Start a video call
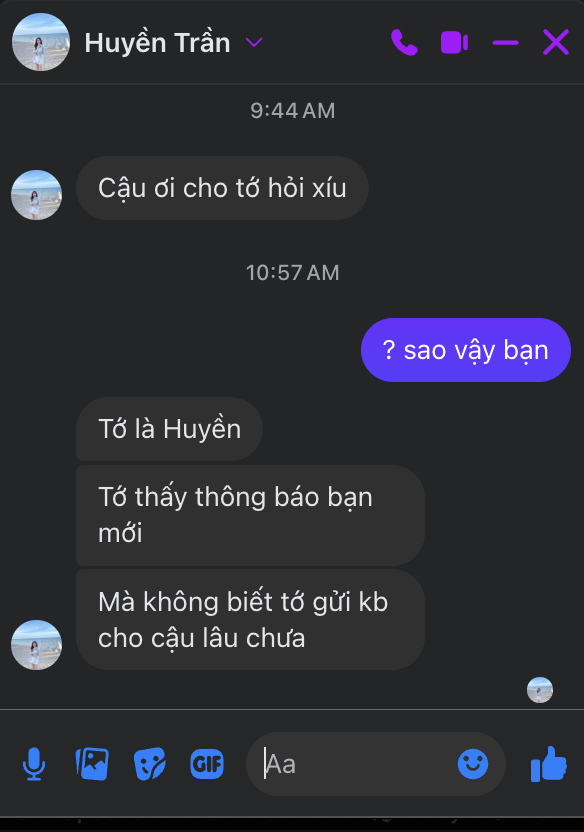The width and height of the screenshot is (584, 832). pyautogui.click(x=454, y=42)
